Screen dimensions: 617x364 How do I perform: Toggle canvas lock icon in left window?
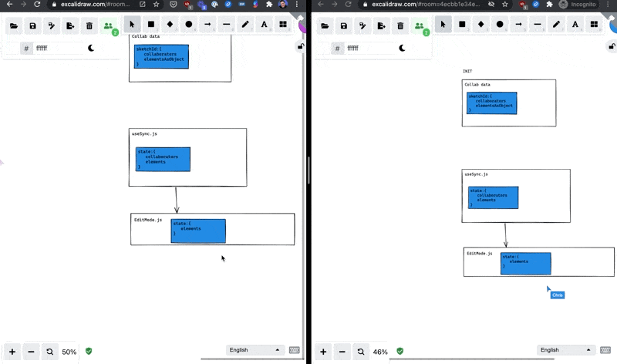[x=301, y=46]
